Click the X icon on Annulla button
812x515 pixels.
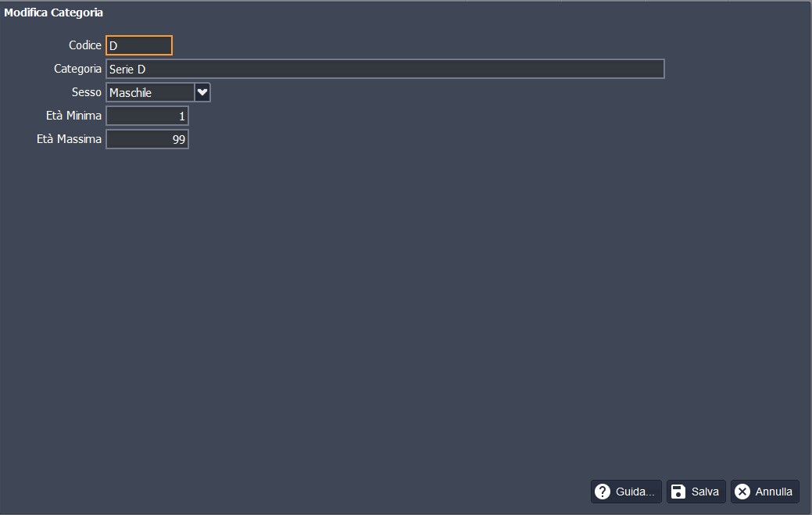(742, 492)
